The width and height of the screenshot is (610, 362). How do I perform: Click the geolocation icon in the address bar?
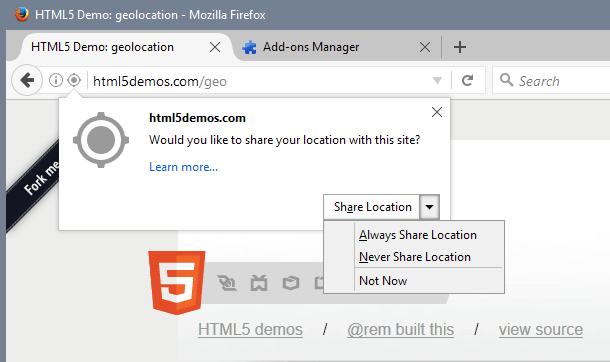(x=74, y=80)
